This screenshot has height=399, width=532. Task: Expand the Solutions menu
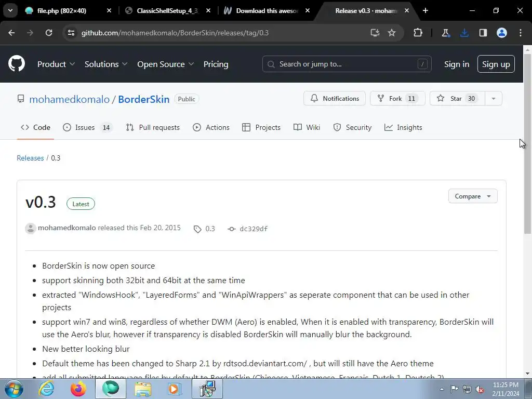(x=106, y=64)
